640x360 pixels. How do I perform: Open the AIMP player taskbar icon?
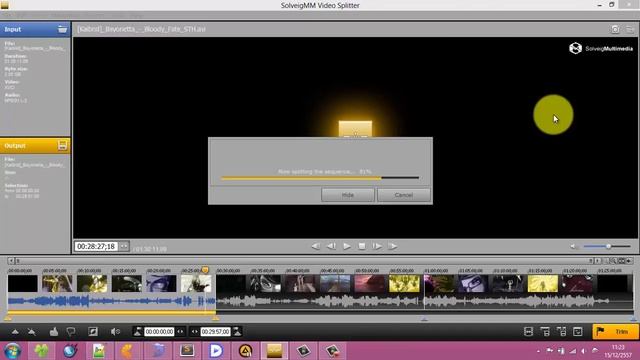[x=245, y=351]
